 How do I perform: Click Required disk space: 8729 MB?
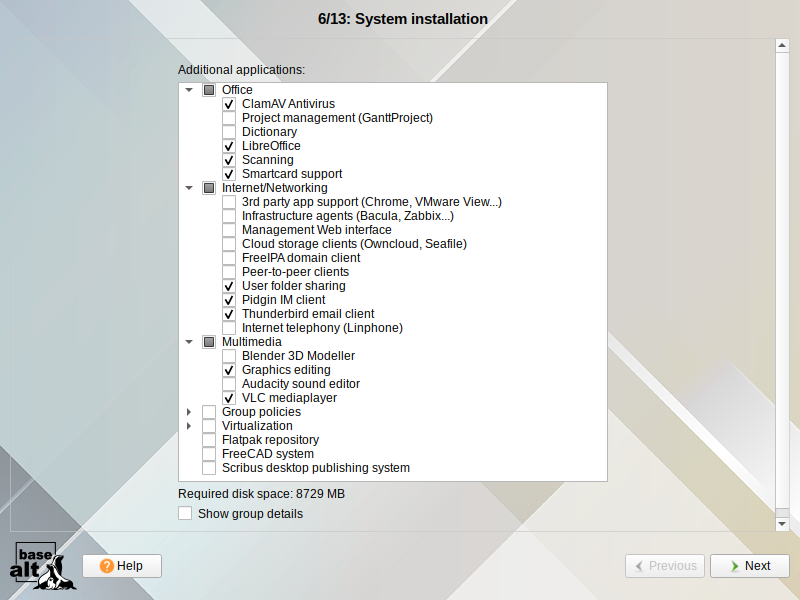261,494
